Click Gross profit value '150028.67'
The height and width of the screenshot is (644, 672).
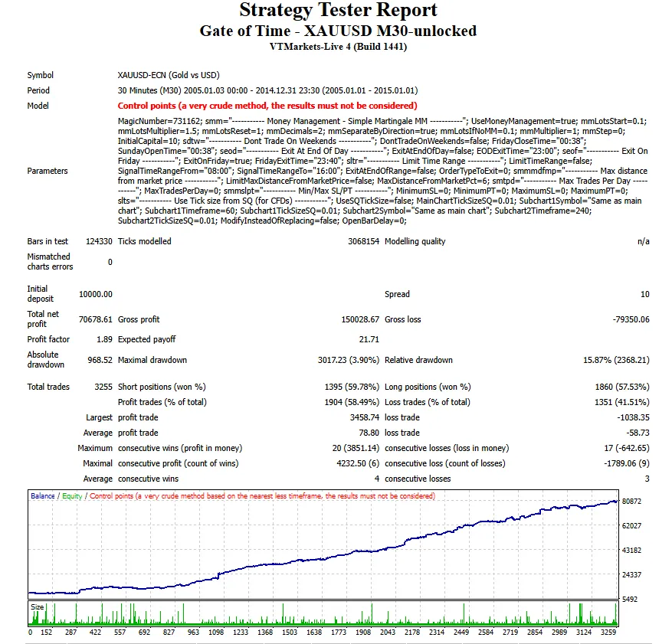[360, 319]
